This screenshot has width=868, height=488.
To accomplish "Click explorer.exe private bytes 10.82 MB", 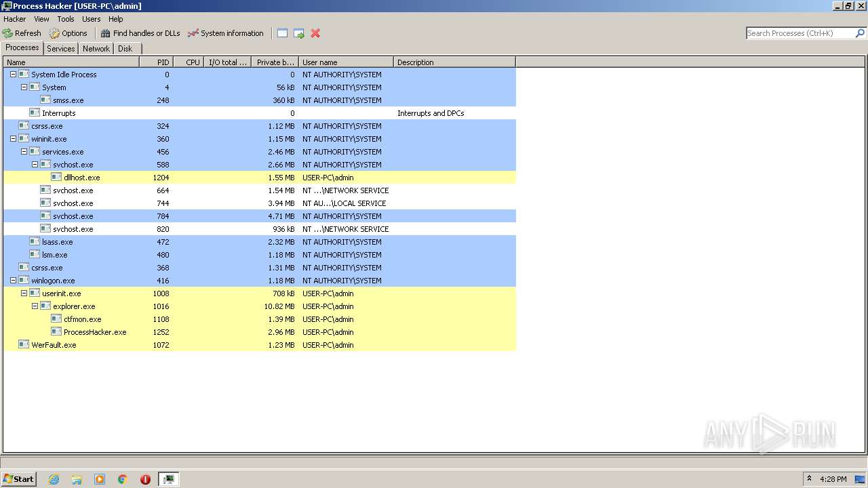I will pyautogui.click(x=279, y=306).
